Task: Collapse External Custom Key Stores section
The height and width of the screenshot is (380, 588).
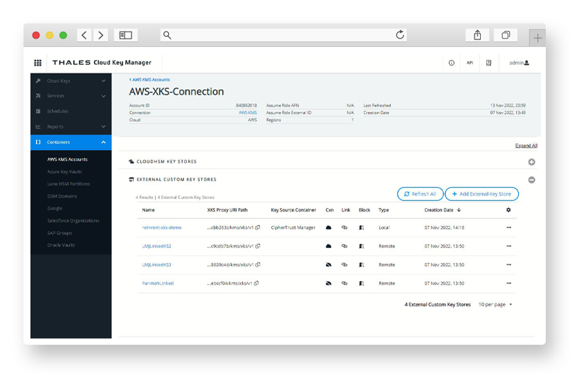Action: point(532,180)
